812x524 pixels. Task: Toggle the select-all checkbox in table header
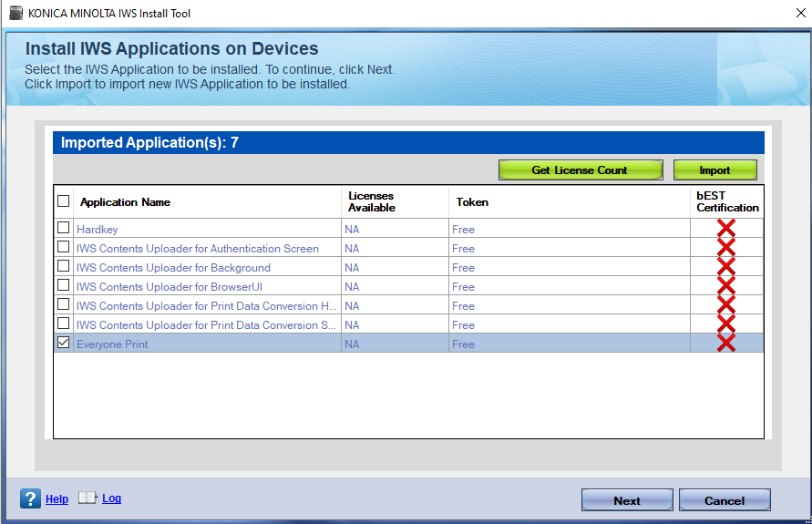coord(63,201)
